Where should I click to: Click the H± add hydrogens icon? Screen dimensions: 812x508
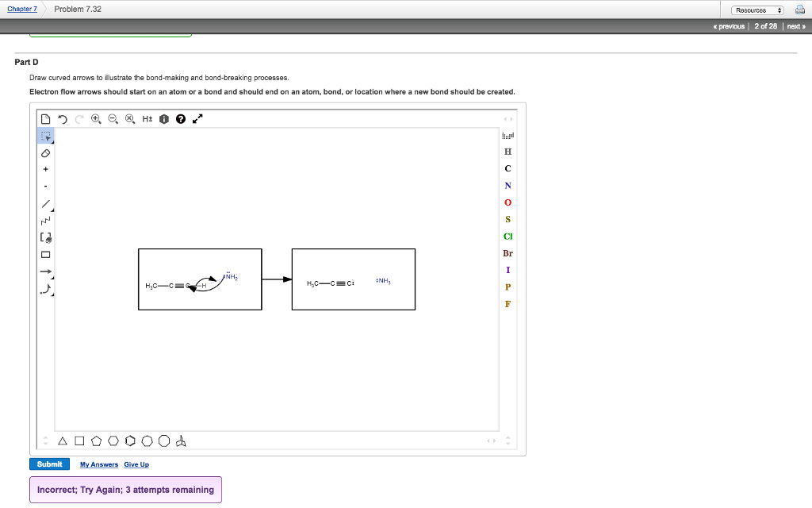(x=147, y=119)
